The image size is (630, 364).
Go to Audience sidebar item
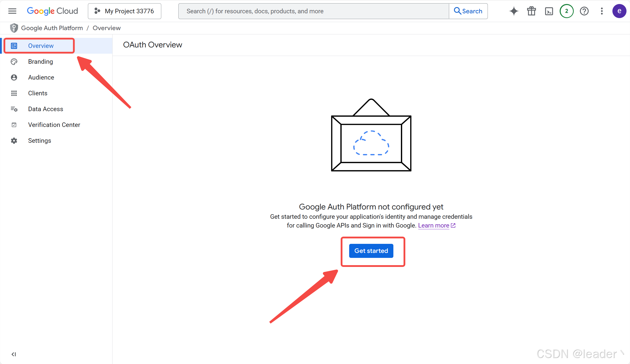coord(41,77)
